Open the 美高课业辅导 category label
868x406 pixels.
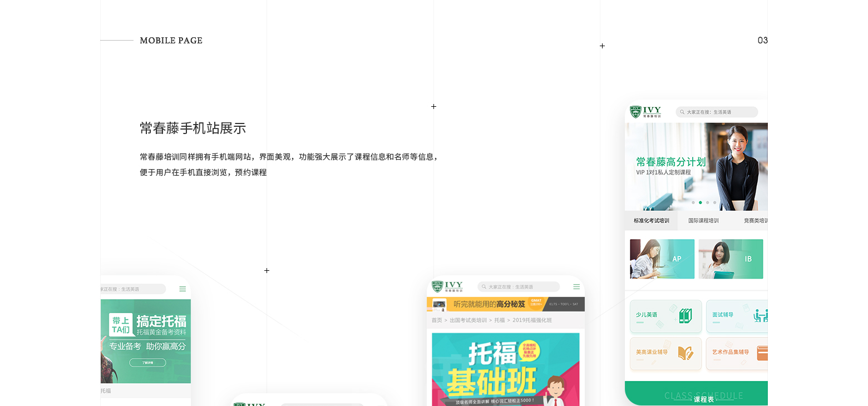pos(652,352)
